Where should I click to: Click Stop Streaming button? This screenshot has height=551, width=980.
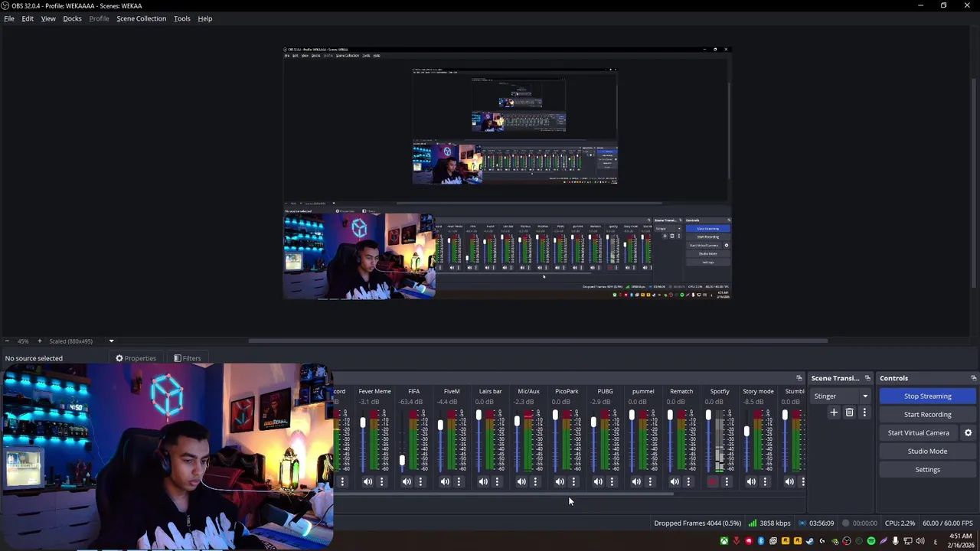(x=927, y=396)
